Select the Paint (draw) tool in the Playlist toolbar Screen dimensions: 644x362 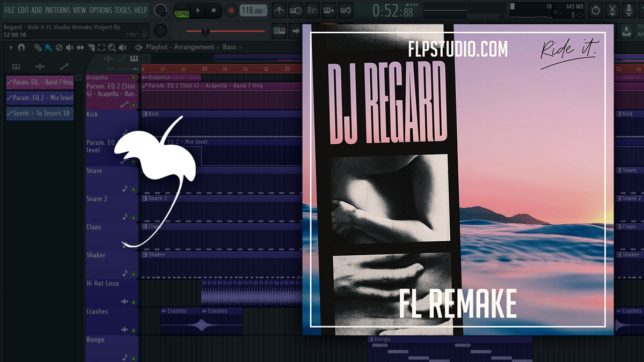(x=48, y=47)
